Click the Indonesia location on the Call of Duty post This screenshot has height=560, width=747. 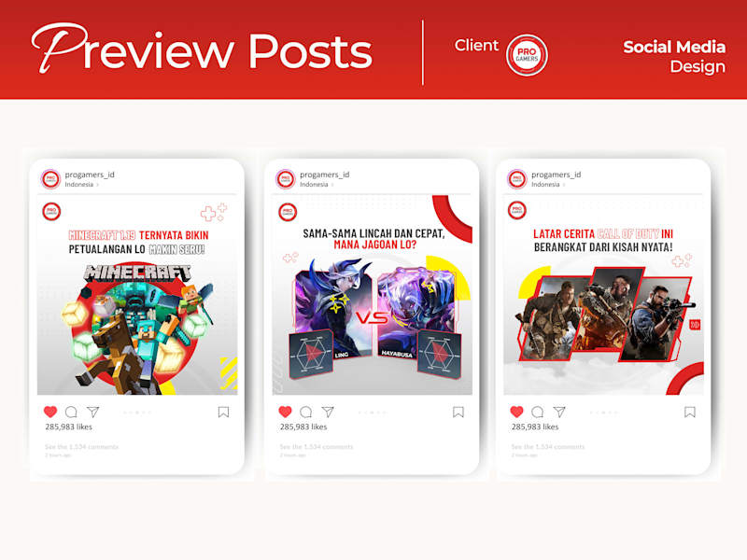click(x=545, y=184)
